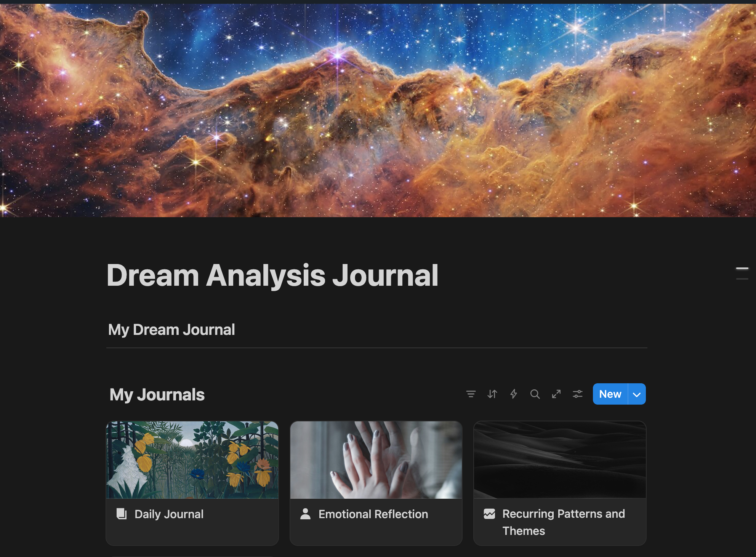The width and height of the screenshot is (756, 557).
Task: Search the My Journals database
Action: pos(535,394)
